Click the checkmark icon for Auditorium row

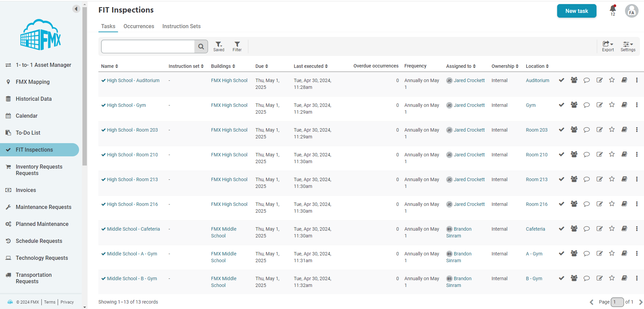pos(562,80)
